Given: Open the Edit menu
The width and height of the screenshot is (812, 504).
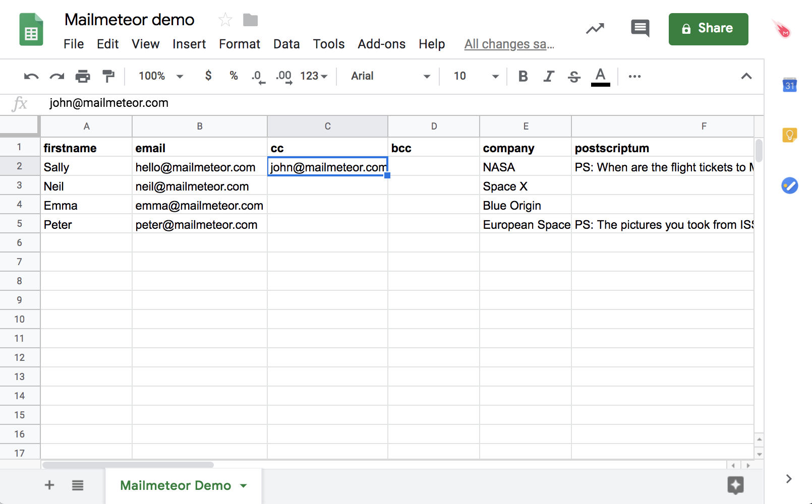Looking at the screenshot, I should tap(107, 44).
